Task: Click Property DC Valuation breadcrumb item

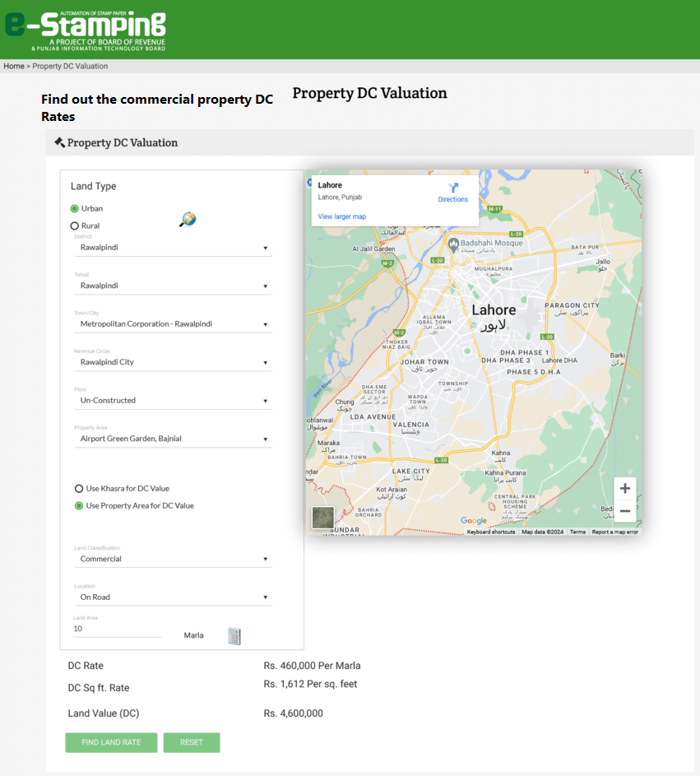Action: 70,66
